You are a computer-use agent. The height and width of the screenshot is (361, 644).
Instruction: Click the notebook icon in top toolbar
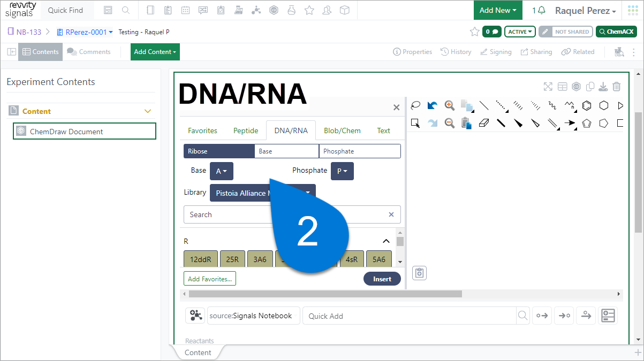[150, 10]
